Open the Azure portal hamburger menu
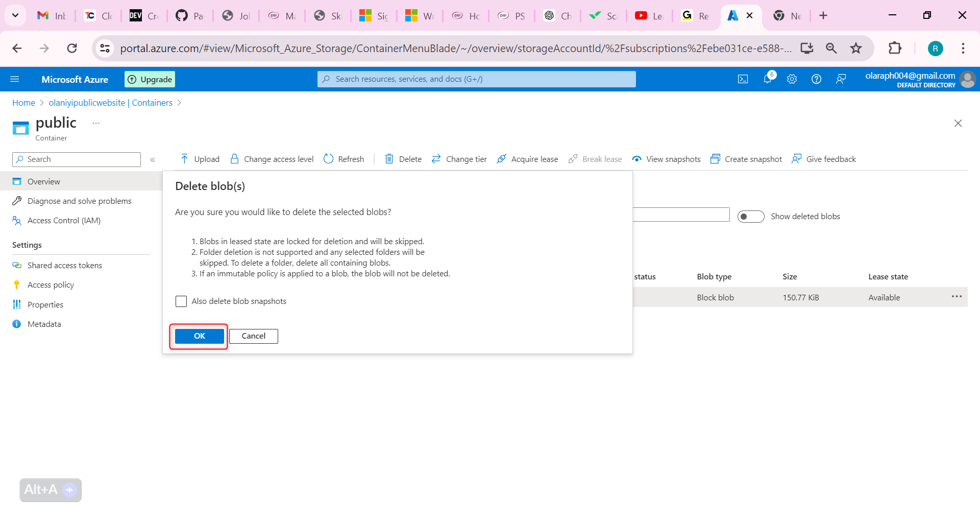 [15, 79]
